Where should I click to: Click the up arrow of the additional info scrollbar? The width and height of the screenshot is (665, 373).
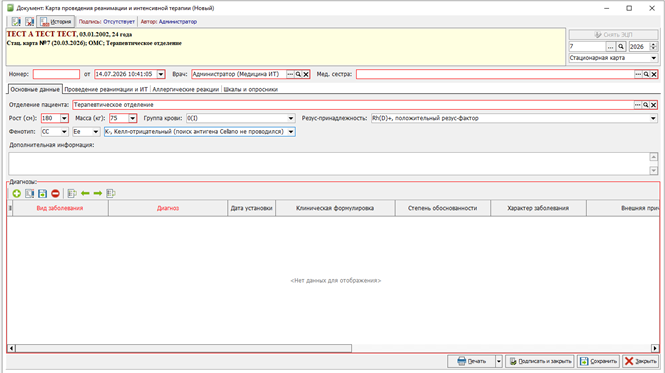click(x=654, y=157)
